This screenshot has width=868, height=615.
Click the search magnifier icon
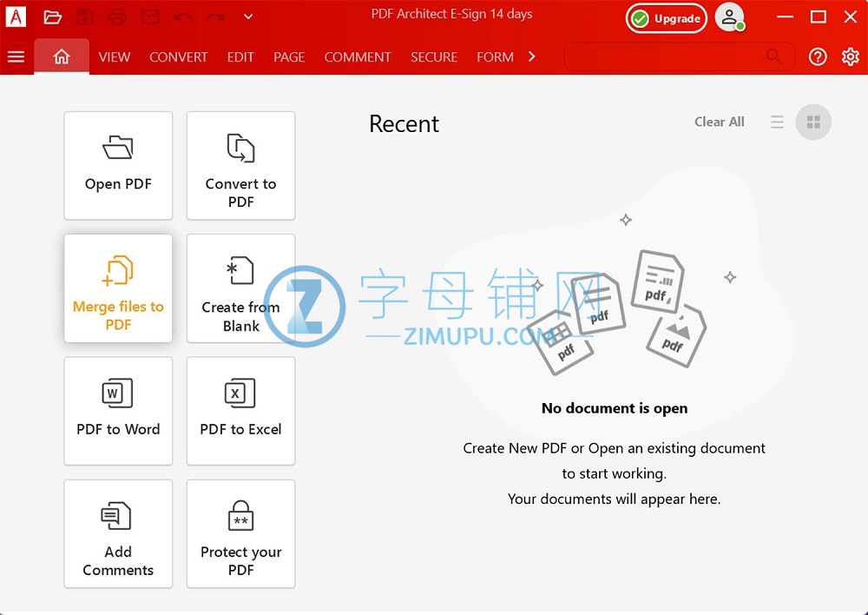[773, 56]
